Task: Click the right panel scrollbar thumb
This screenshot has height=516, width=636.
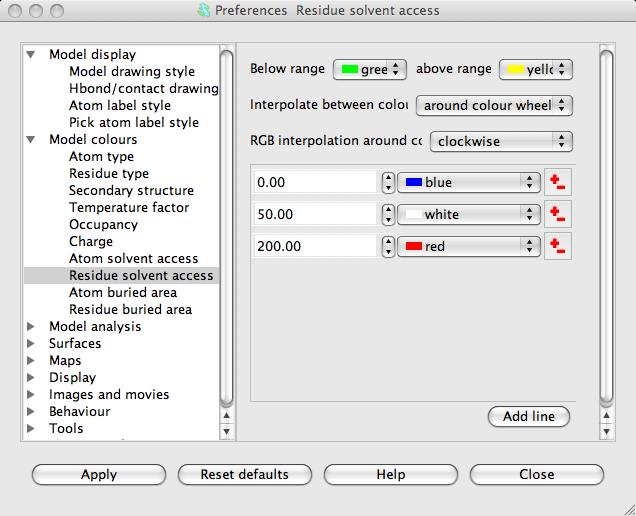Action: click(x=606, y=228)
